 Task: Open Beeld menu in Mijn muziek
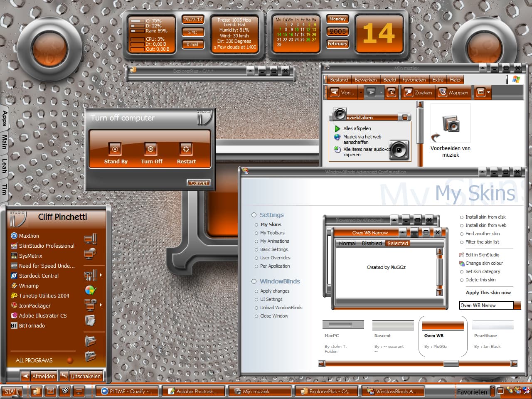point(389,80)
